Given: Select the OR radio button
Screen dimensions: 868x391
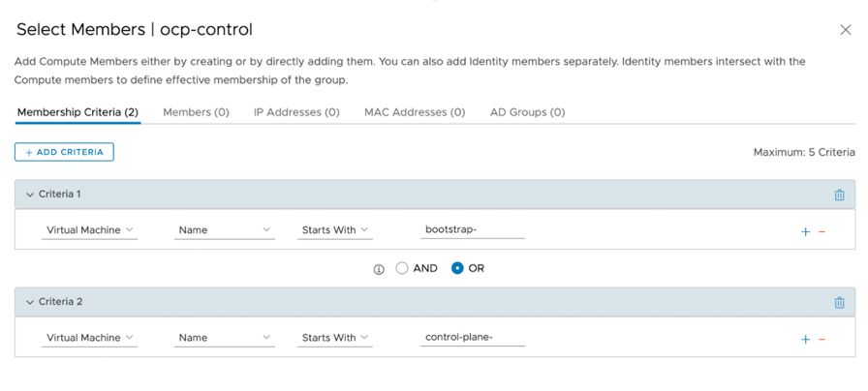Looking at the screenshot, I should (x=457, y=268).
